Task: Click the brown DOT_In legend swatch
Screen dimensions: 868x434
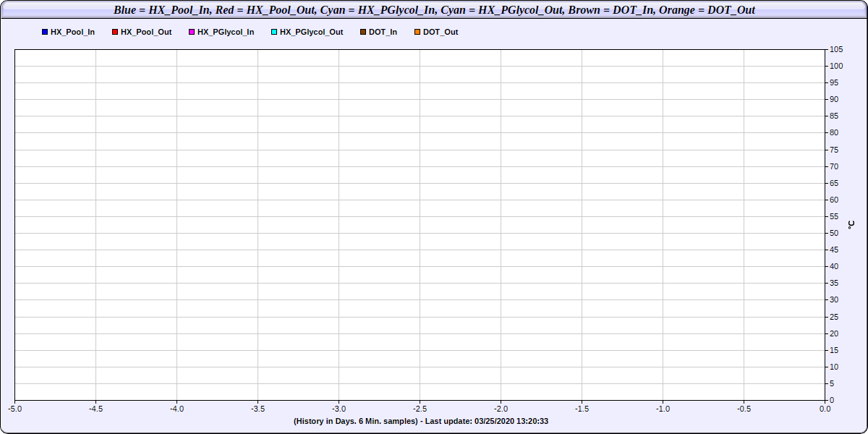Action: (x=363, y=32)
